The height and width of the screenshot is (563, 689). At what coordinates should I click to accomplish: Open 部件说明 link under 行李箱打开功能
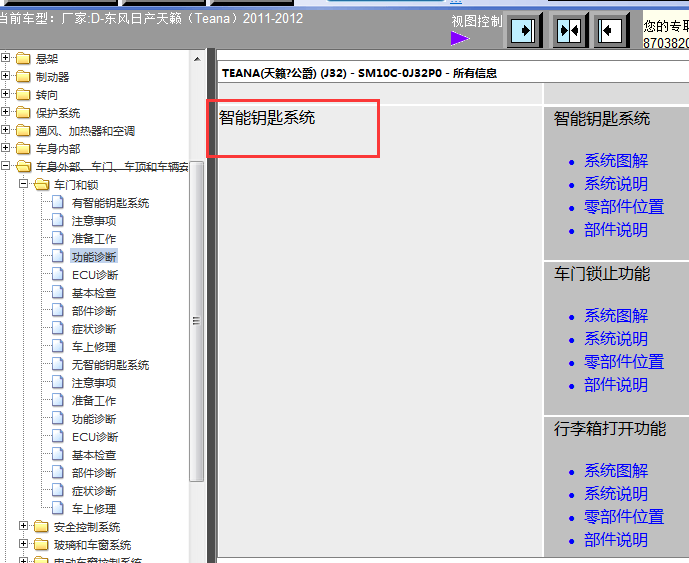click(x=616, y=540)
